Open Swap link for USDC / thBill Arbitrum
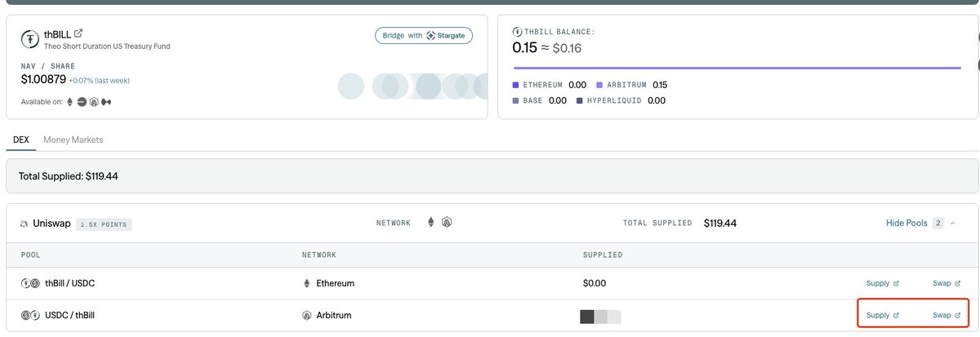Screen dimensions: 980x337 (947, 315)
